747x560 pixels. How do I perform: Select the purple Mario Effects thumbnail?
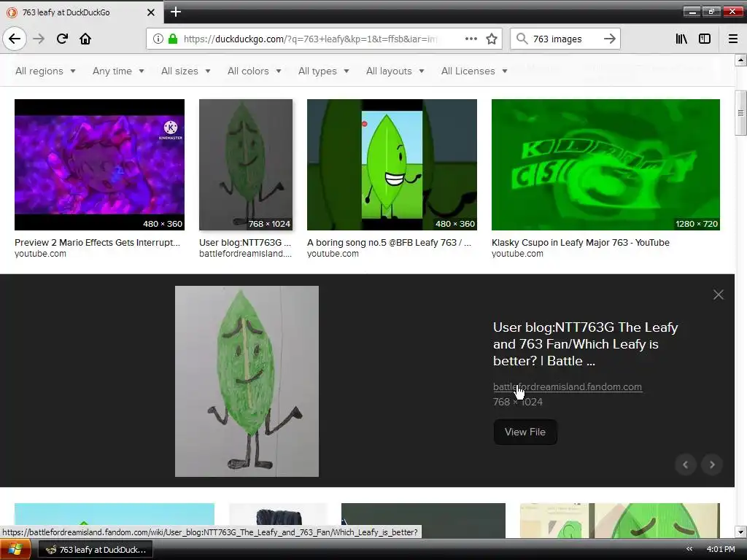tap(99, 165)
